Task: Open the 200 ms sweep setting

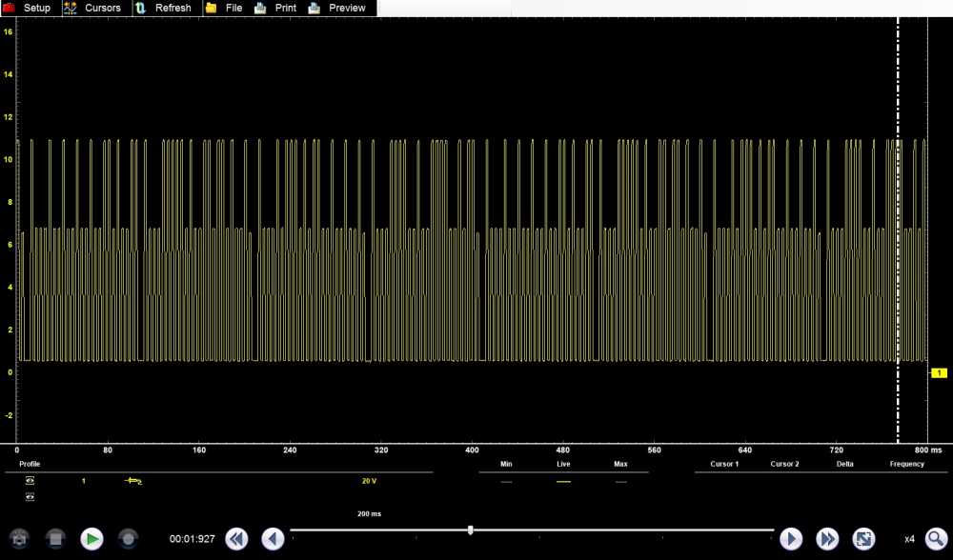Action: [x=369, y=513]
